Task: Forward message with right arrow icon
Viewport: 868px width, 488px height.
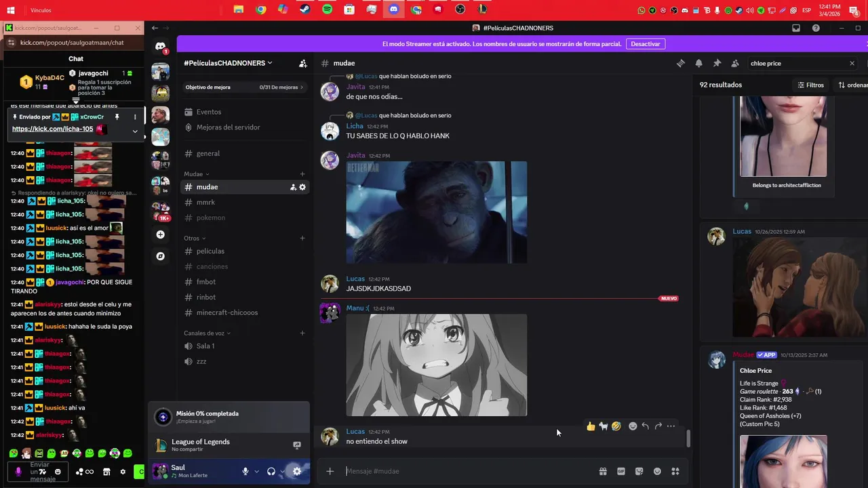Action: coord(658,426)
